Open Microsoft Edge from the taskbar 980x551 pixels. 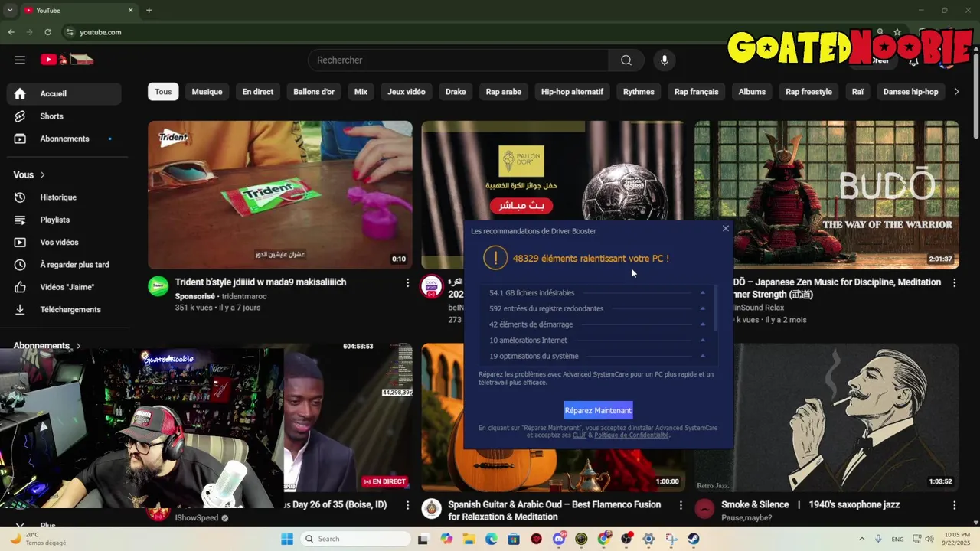492,539
